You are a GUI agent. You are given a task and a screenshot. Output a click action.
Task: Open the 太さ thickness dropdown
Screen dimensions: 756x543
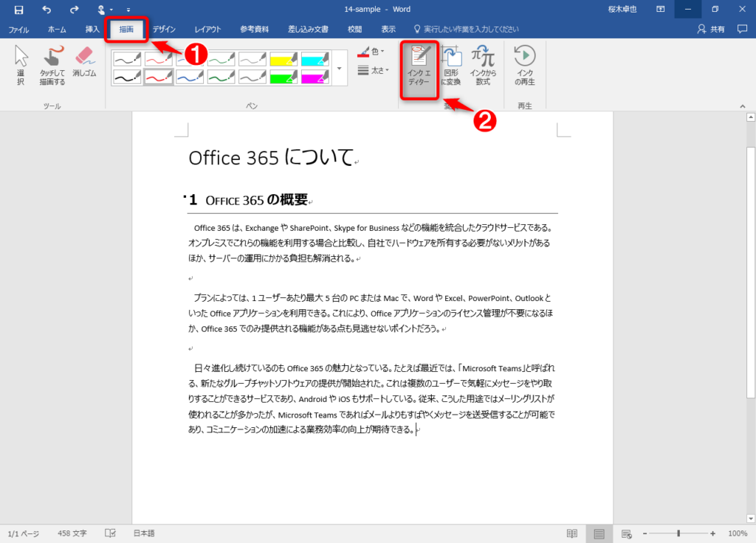click(x=373, y=70)
